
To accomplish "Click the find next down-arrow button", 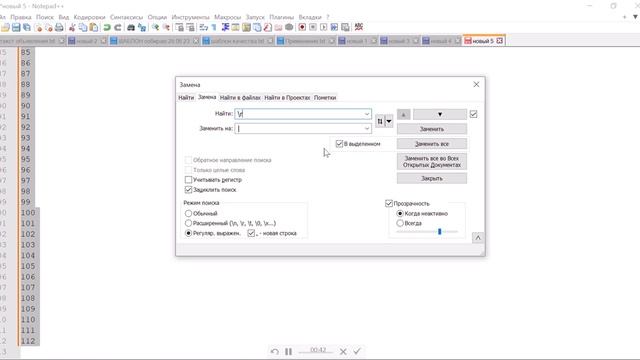I will pyautogui.click(x=440, y=114).
